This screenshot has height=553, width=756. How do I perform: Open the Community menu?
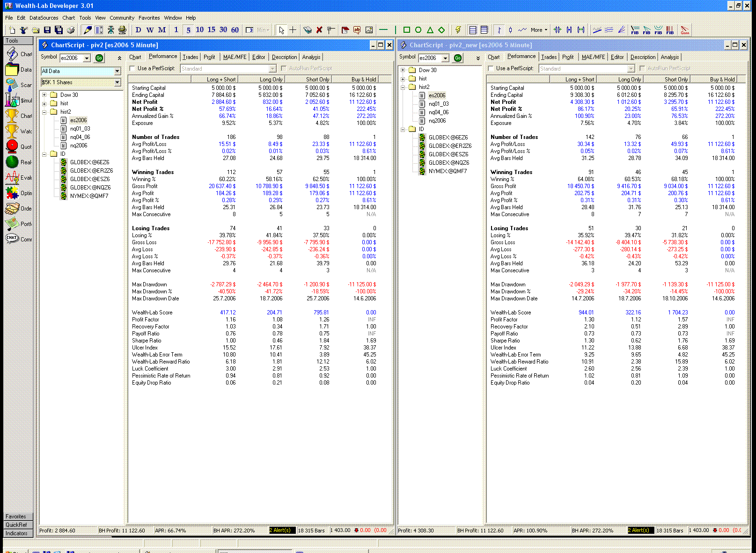(x=122, y=18)
